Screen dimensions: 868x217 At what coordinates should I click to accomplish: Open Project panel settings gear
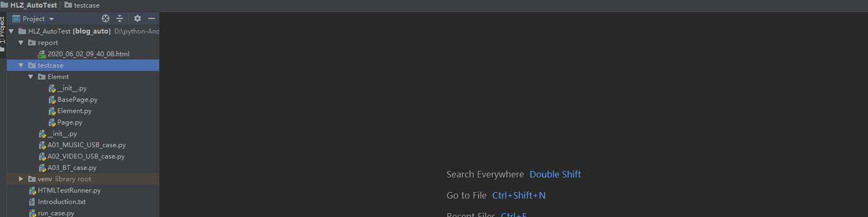pyautogui.click(x=138, y=18)
